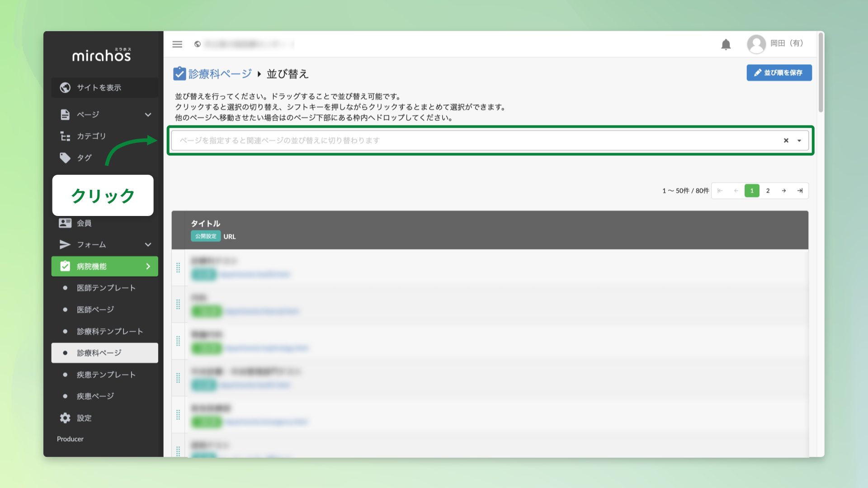This screenshot has width=868, height=488.
Task: Click the hamburger menu icon in the top bar
Action: (177, 44)
